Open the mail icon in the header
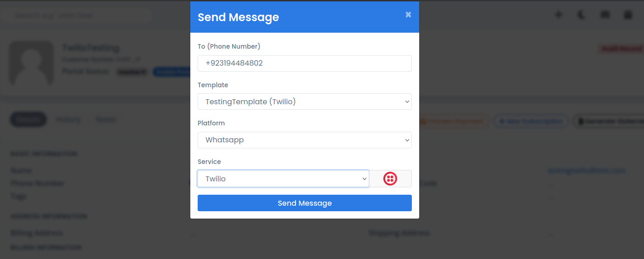 pyautogui.click(x=605, y=15)
